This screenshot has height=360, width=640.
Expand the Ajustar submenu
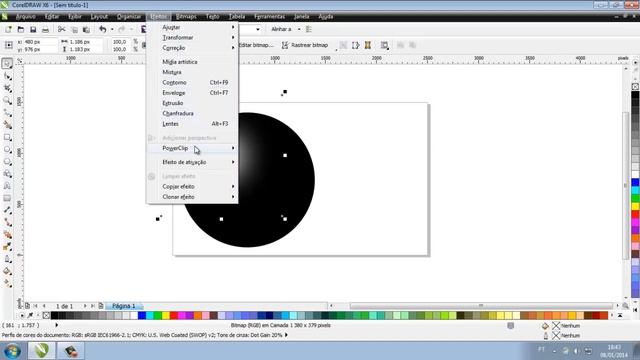tap(192, 27)
